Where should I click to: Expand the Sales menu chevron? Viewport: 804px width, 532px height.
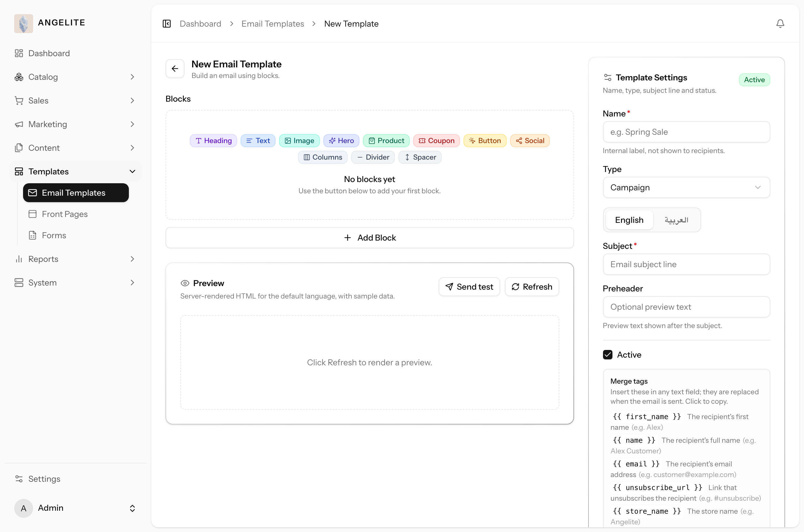point(132,101)
